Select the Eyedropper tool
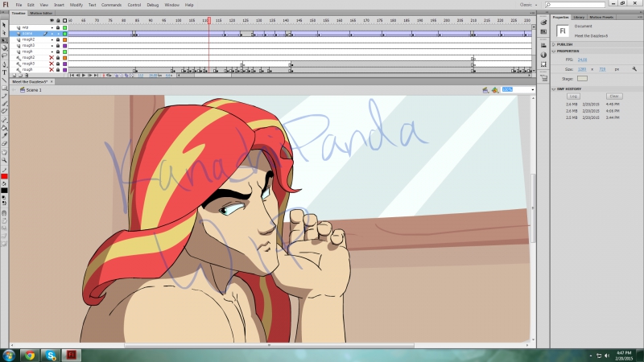 4,135
